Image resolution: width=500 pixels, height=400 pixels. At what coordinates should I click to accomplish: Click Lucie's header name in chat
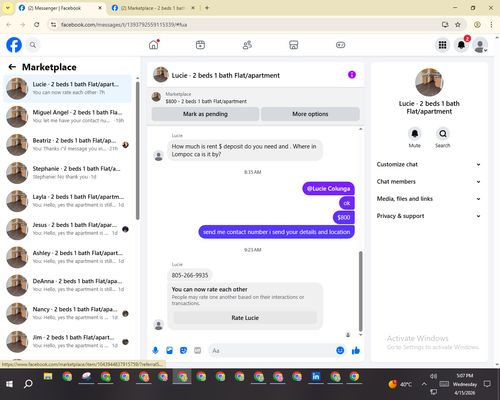point(226,75)
